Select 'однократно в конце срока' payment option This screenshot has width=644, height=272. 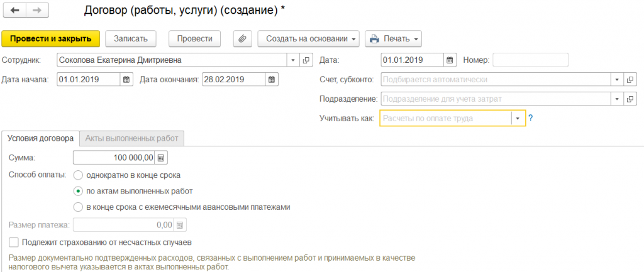(x=78, y=175)
